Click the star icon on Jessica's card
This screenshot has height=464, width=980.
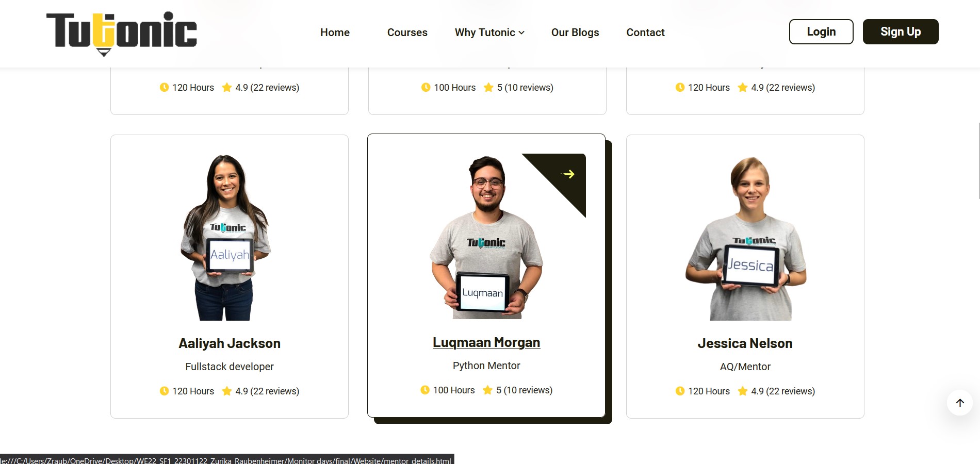742,391
